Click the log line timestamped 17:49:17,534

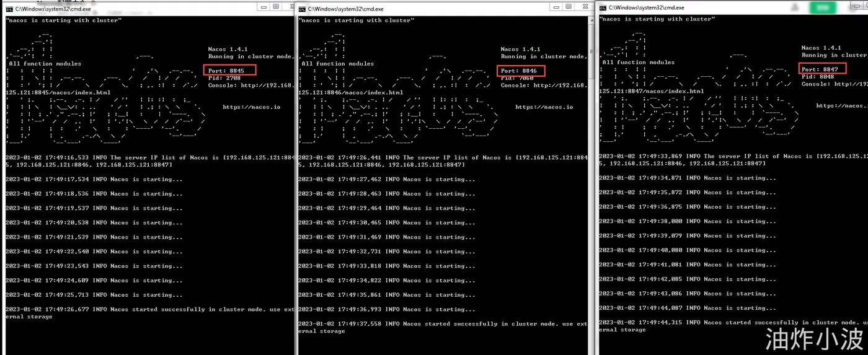tap(94, 179)
